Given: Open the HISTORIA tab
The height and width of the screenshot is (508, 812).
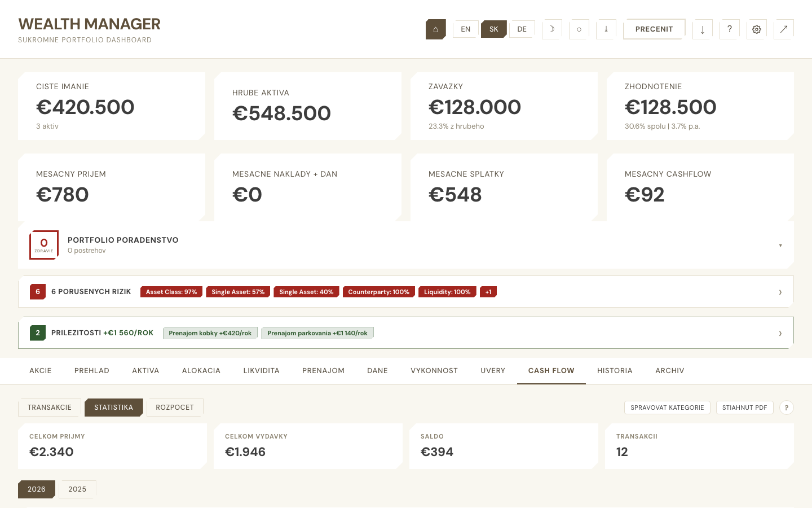Looking at the screenshot, I should pos(615,371).
